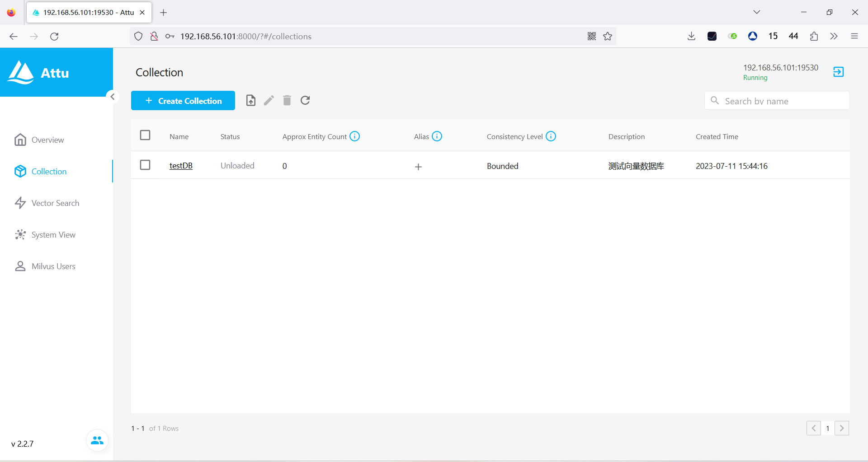
Task: Open the System View page
Action: [45, 235]
